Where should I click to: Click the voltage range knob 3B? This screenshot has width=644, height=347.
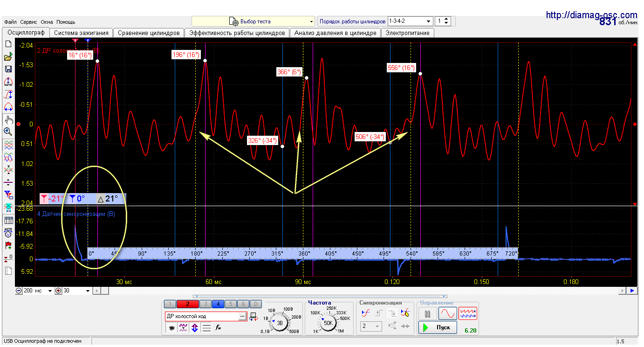click(280, 323)
